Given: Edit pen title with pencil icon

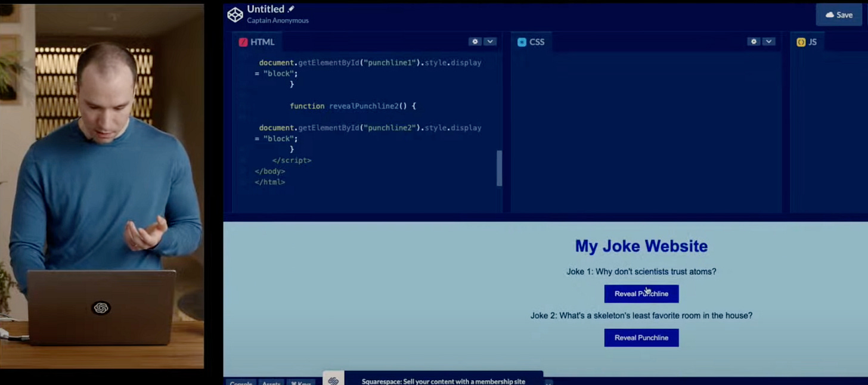Looking at the screenshot, I should (x=292, y=9).
